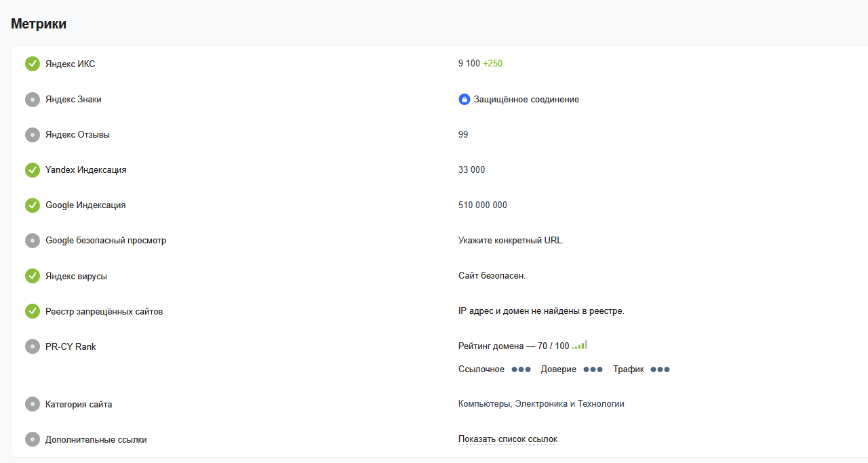The width and height of the screenshot is (868, 463).
Task: Click the Ссылочное label
Action: pyautogui.click(x=481, y=369)
